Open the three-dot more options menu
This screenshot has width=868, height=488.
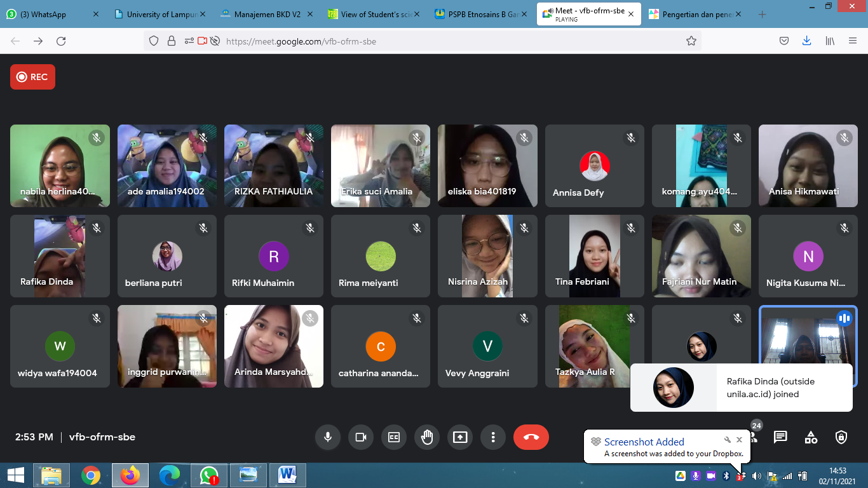[x=493, y=437]
